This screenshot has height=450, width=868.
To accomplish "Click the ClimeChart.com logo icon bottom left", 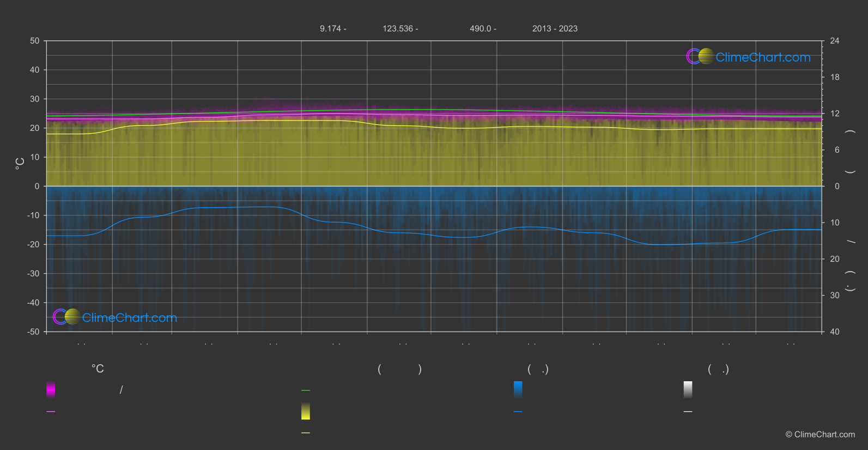I will pyautogui.click(x=66, y=317).
